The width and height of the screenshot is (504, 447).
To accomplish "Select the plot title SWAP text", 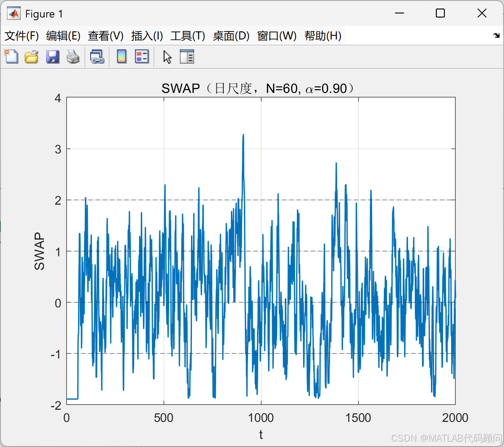I will [257, 88].
